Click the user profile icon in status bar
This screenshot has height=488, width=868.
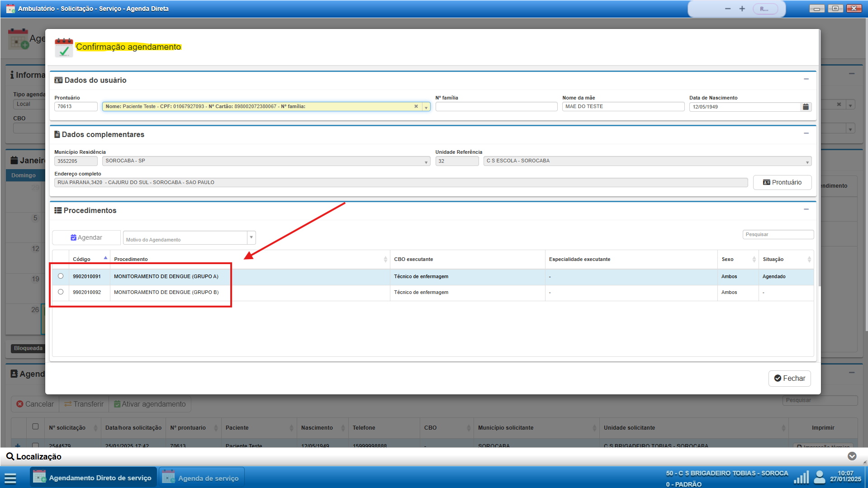tap(819, 478)
